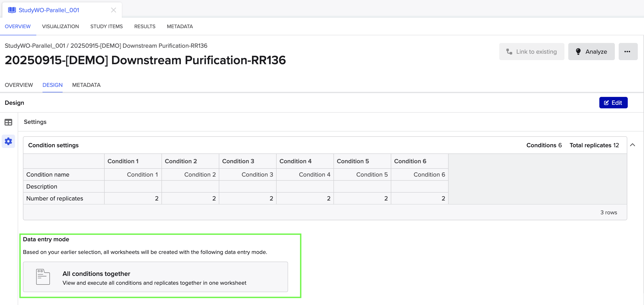Open the top-level METADATA tab

pos(179,26)
